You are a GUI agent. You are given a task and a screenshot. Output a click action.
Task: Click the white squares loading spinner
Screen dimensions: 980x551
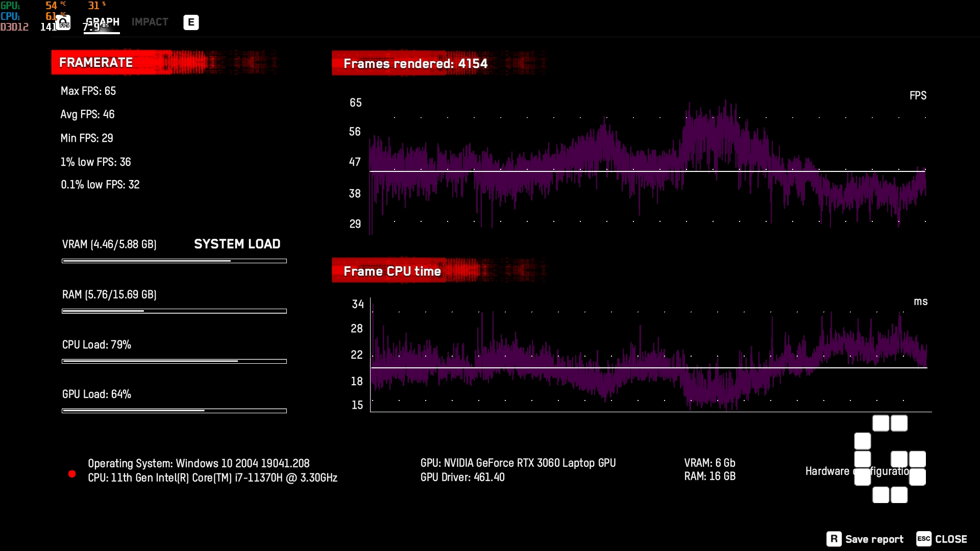coord(890,459)
